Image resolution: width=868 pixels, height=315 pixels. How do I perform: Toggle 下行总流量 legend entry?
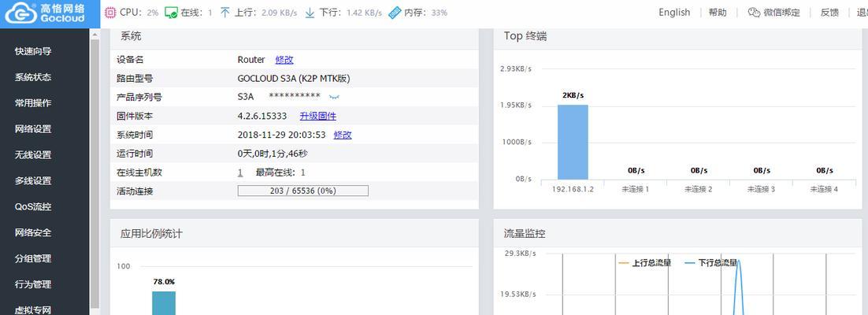(710, 263)
